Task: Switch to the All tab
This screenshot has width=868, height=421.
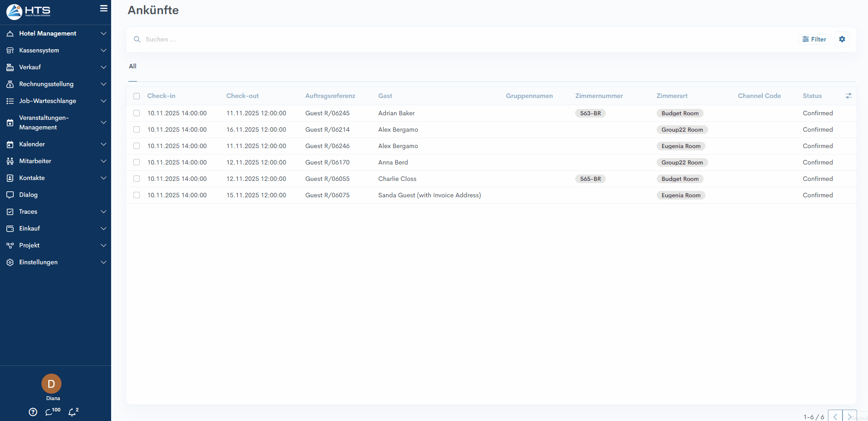Action: (133, 66)
